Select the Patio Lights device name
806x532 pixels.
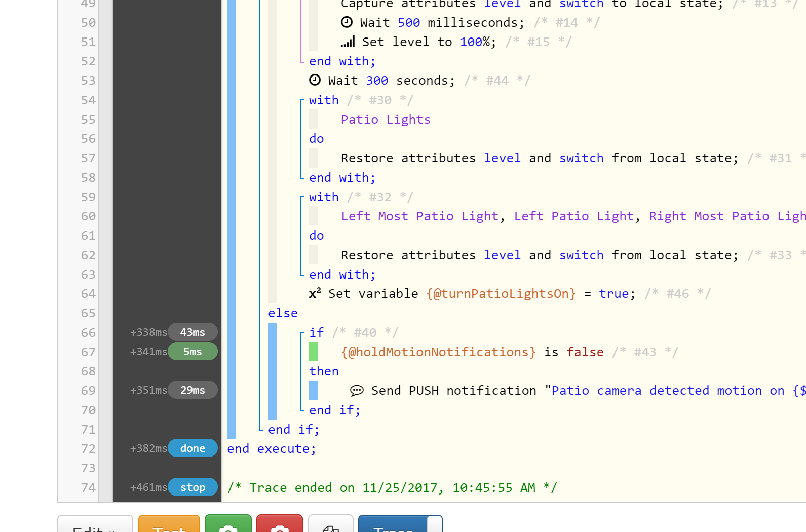pos(386,120)
